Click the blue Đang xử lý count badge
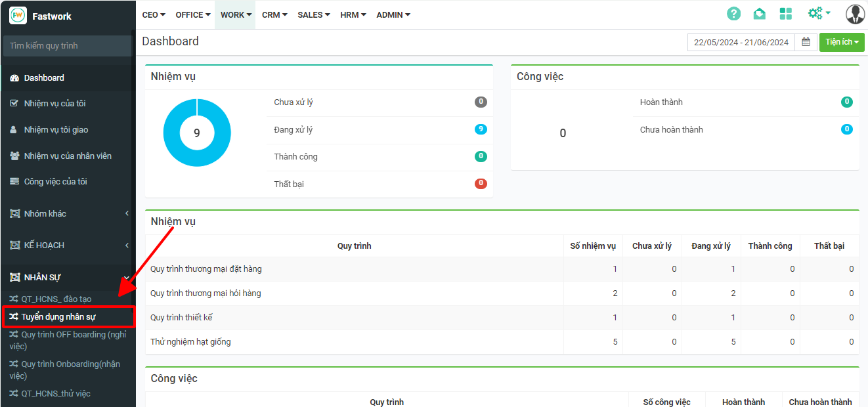The width and height of the screenshot is (868, 407). pyautogui.click(x=481, y=129)
